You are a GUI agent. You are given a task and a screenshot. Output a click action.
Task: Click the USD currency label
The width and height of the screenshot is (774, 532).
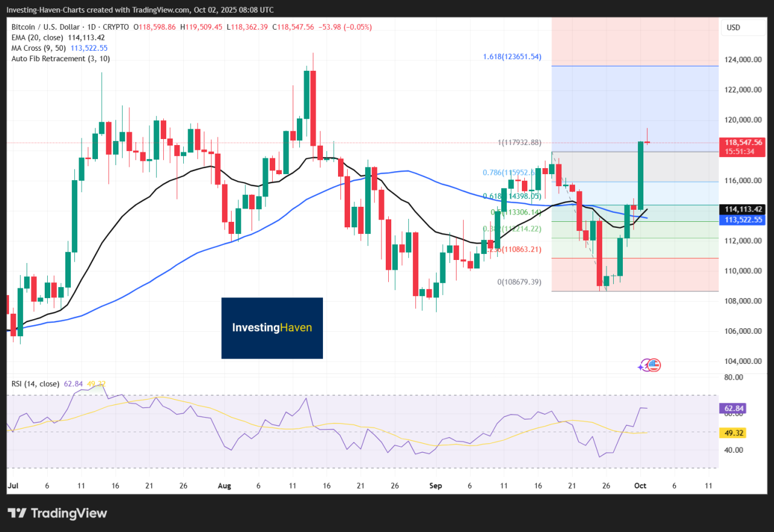pos(733,27)
